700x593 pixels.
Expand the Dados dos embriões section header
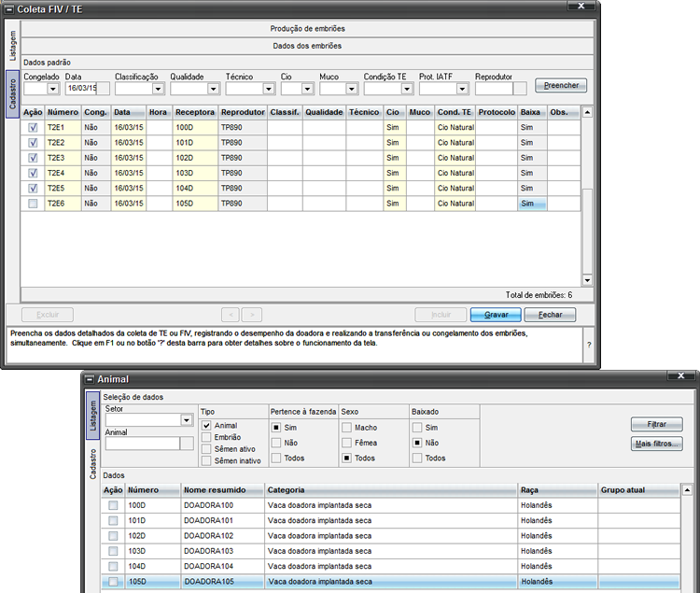point(307,46)
